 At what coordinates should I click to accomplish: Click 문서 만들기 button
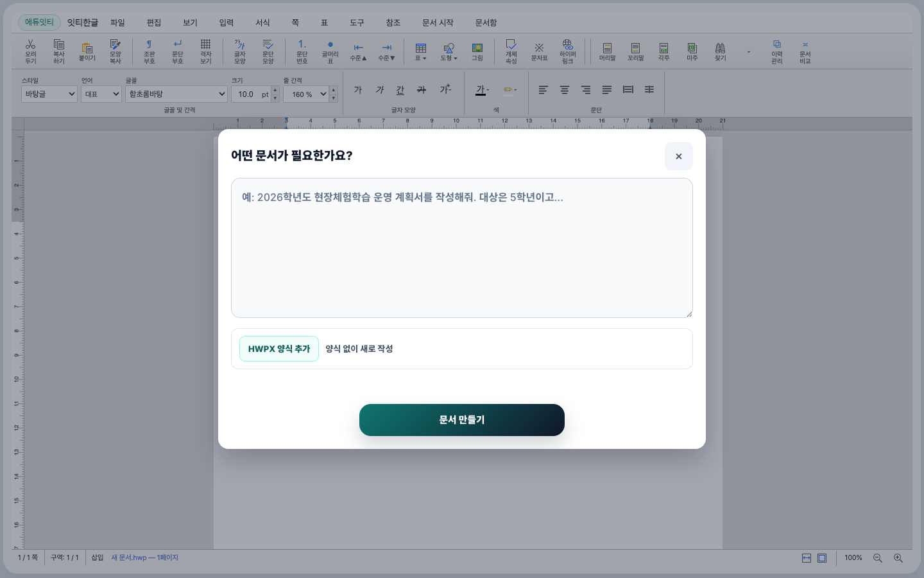pos(462,420)
